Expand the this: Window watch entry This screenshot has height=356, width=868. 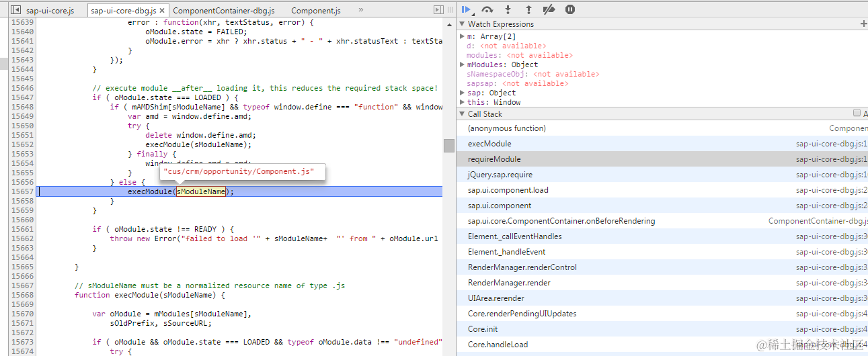pos(462,102)
